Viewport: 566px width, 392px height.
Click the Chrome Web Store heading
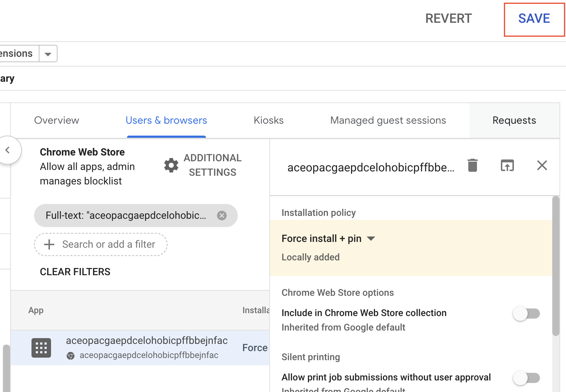click(x=82, y=152)
